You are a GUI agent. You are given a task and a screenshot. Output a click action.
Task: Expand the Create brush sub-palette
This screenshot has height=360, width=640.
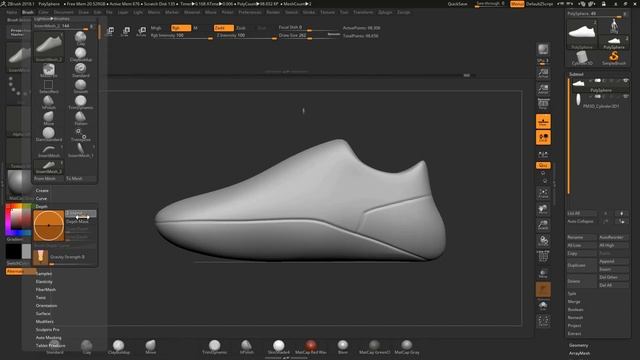point(42,191)
